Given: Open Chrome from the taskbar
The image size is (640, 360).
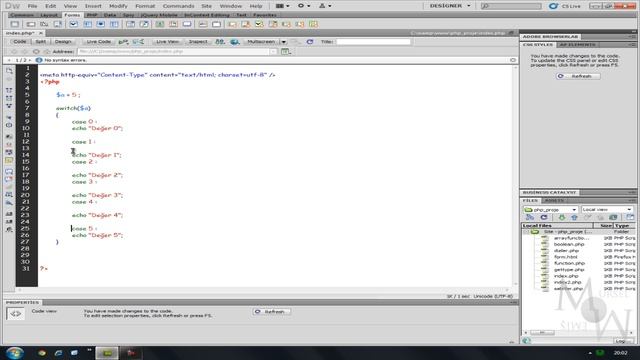Looking at the screenshot, I should point(42,353).
